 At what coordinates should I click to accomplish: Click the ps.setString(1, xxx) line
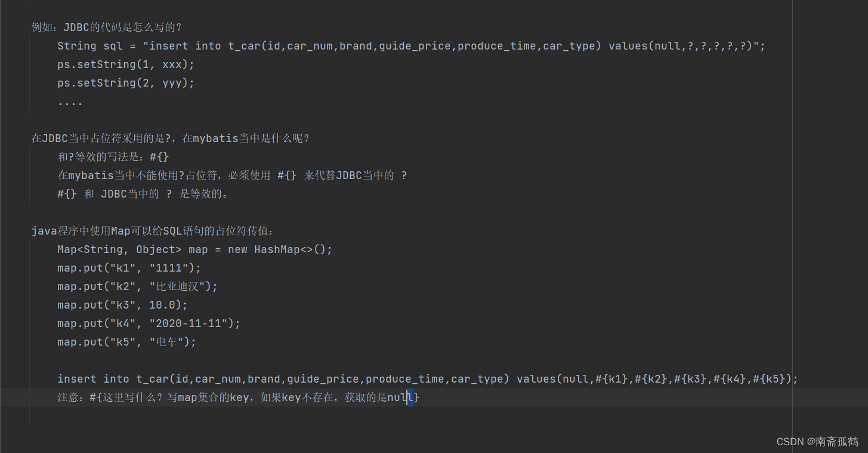coord(126,64)
